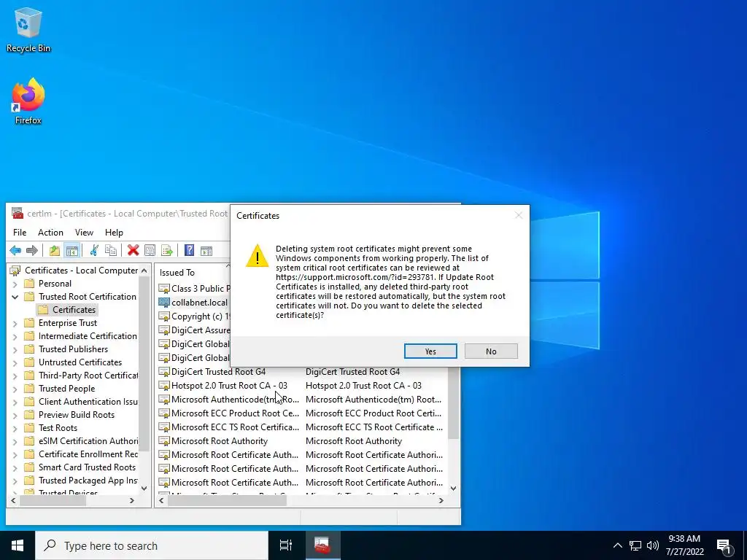Click the folder icon beside Trusted Publishers
This screenshot has width=747, height=560.
tap(29, 349)
